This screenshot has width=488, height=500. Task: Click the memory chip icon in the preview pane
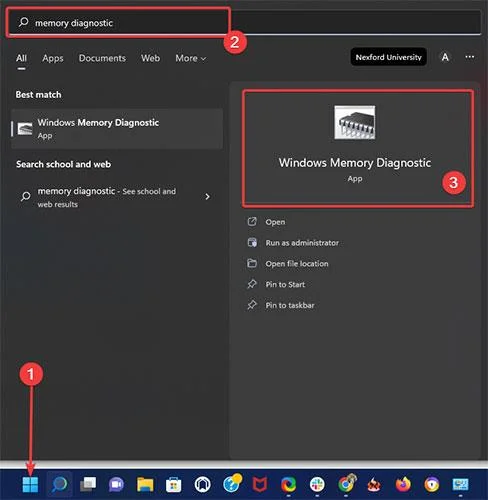point(355,122)
